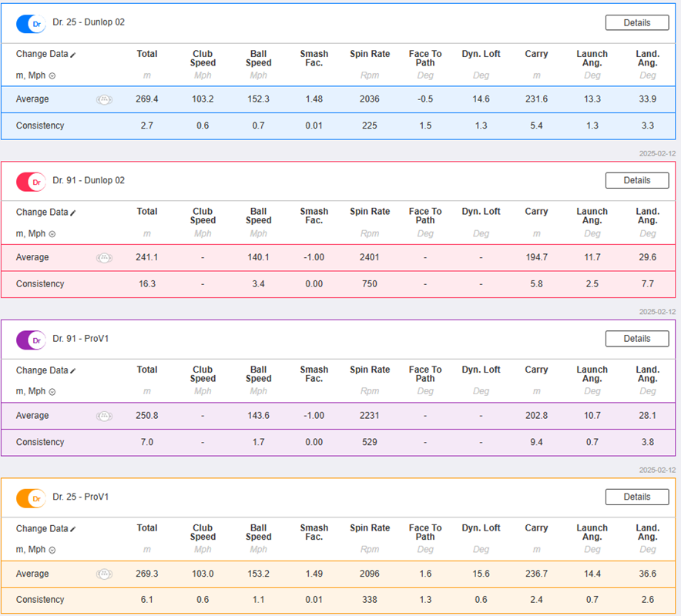
Task: Click the title "Dr. 91 - ProV1"
Action: click(80, 339)
